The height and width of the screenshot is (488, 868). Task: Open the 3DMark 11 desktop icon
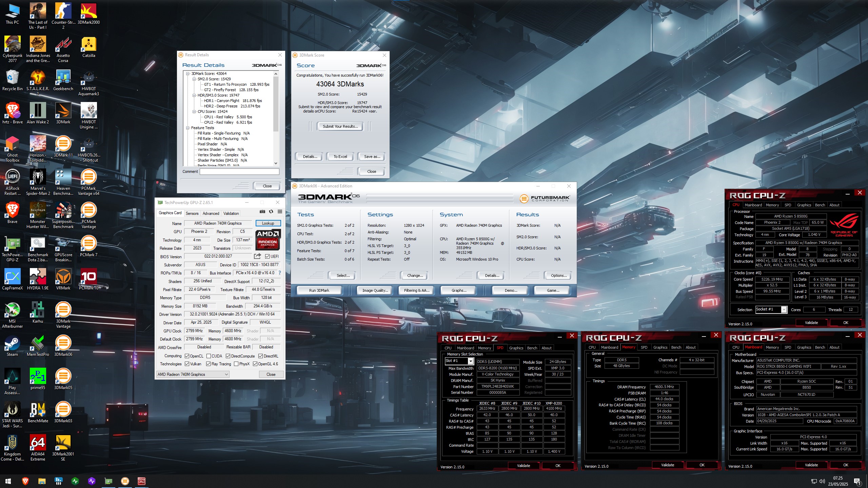click(x=63, y=147)
